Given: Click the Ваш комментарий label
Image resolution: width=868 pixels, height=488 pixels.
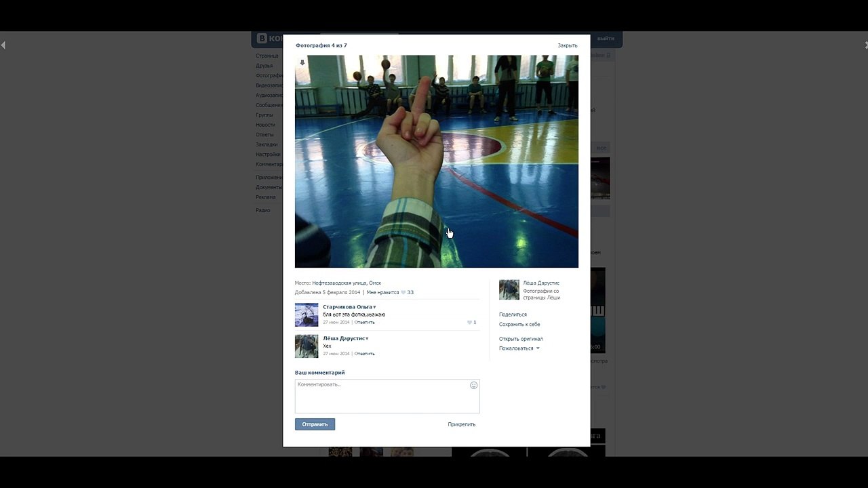Looking at the screenshot, I should click(x=320, y=373).
